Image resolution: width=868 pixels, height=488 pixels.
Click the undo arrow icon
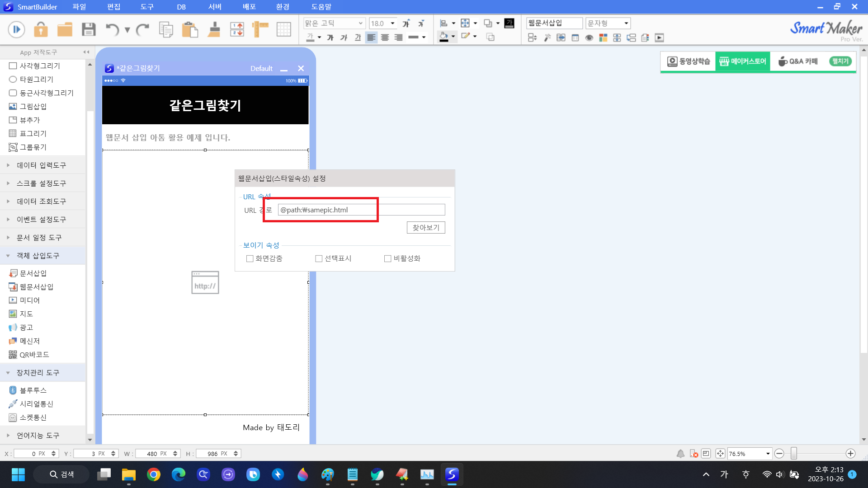click(x=112, y=30)
